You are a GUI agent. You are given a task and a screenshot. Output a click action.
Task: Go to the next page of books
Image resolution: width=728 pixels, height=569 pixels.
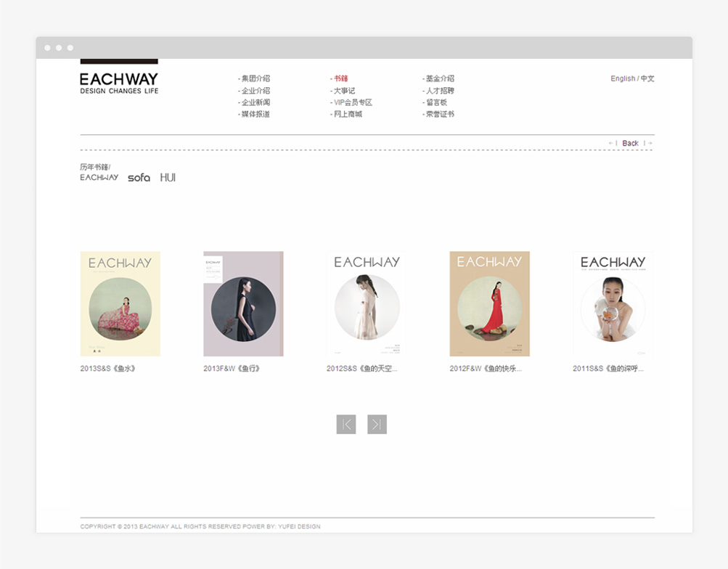click(x=377, y=425)
